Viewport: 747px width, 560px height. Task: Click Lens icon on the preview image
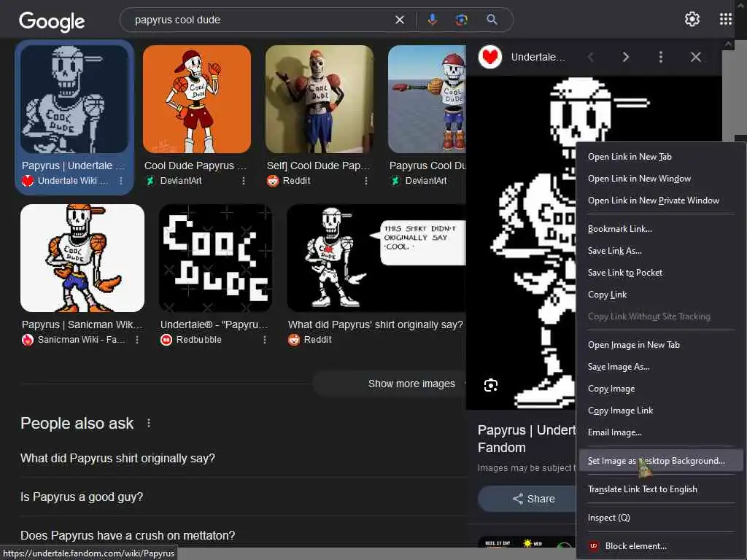491,385
